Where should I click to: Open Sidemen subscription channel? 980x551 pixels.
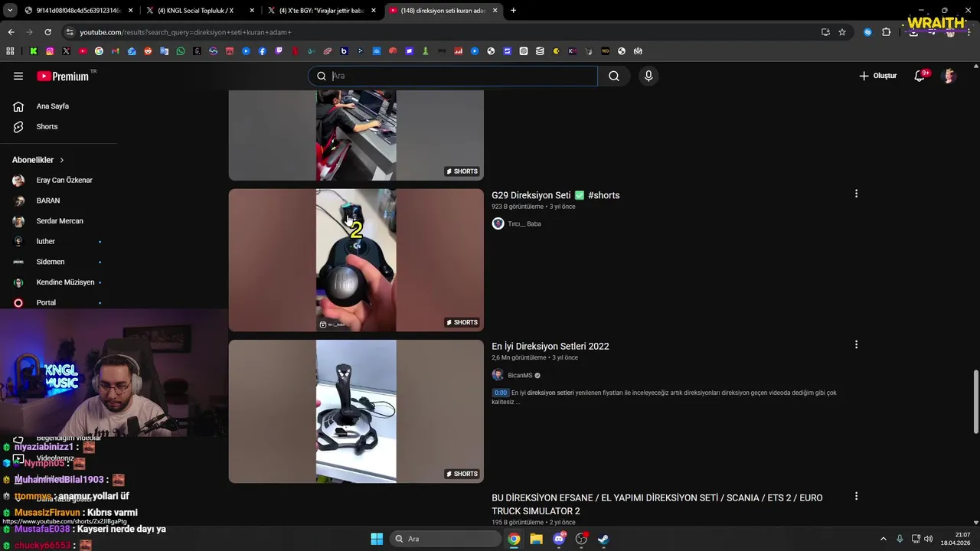coord(51,262)
